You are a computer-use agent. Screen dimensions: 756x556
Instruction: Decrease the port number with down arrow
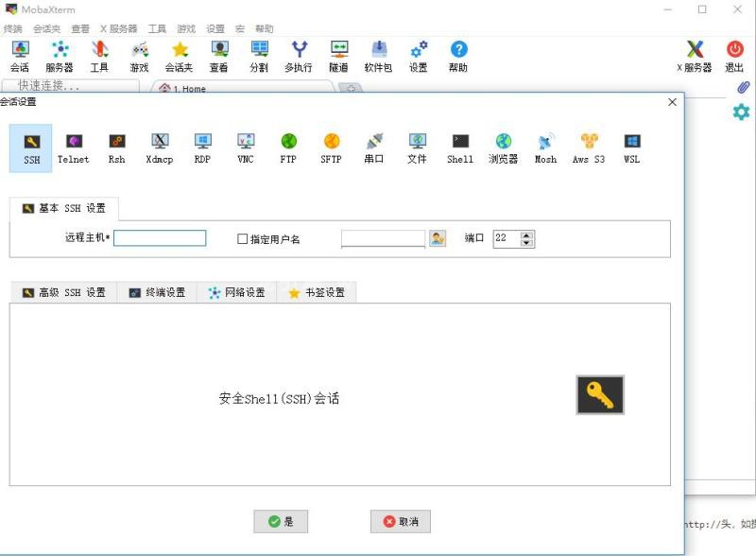click(526, 242)
